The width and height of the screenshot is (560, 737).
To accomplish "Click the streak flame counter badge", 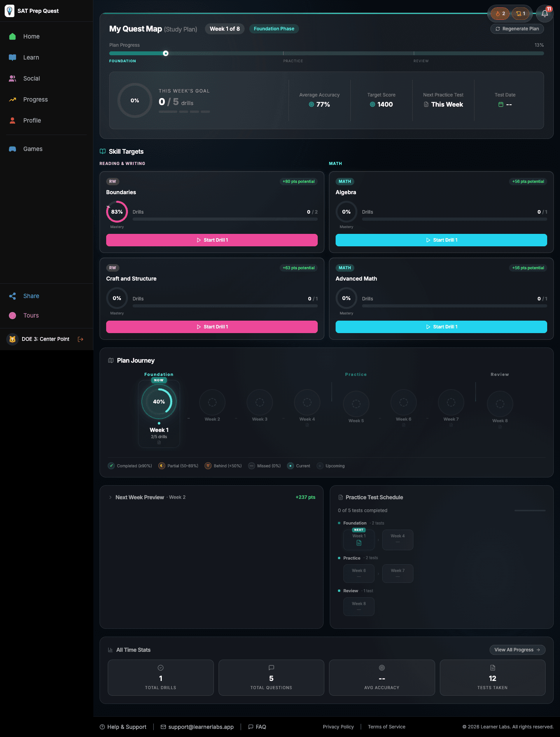I will point(500,14).
